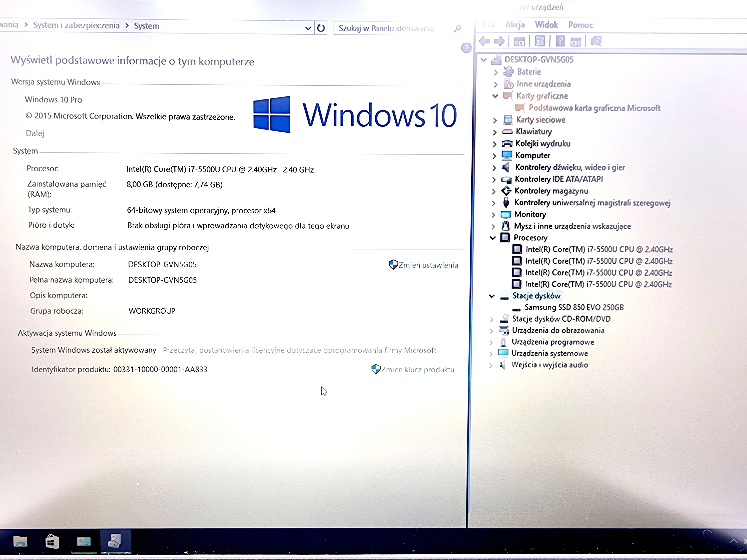Open the Widok menu
The image size is (747, 560).
coord(546,25)
